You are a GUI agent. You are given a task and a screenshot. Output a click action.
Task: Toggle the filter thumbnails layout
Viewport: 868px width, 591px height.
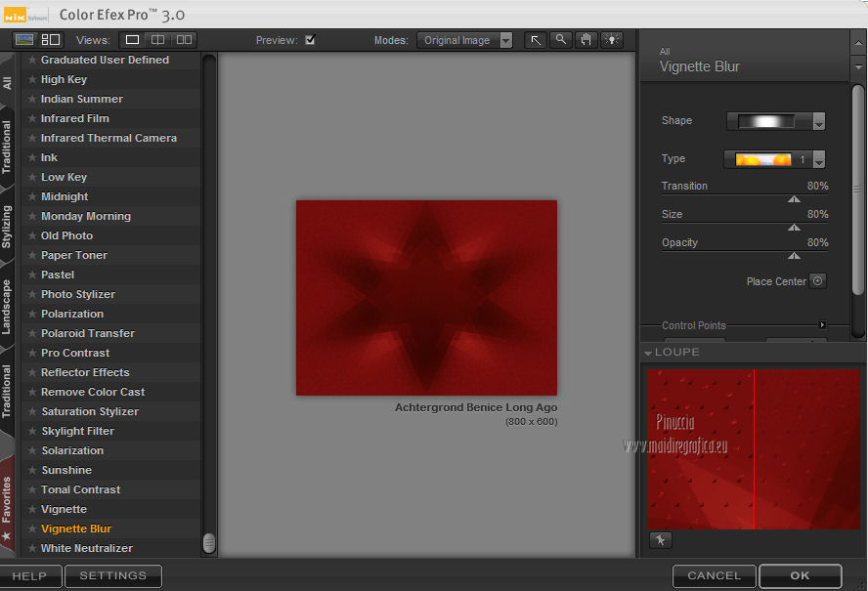click(x=51, y=40)
